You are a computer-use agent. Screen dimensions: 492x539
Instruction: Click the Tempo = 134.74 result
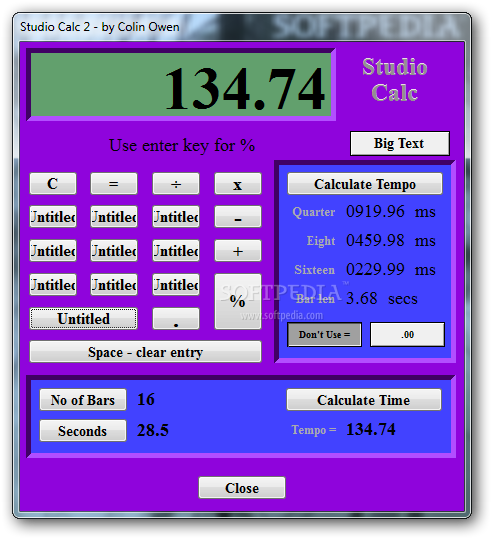click(x=371, y=429)
